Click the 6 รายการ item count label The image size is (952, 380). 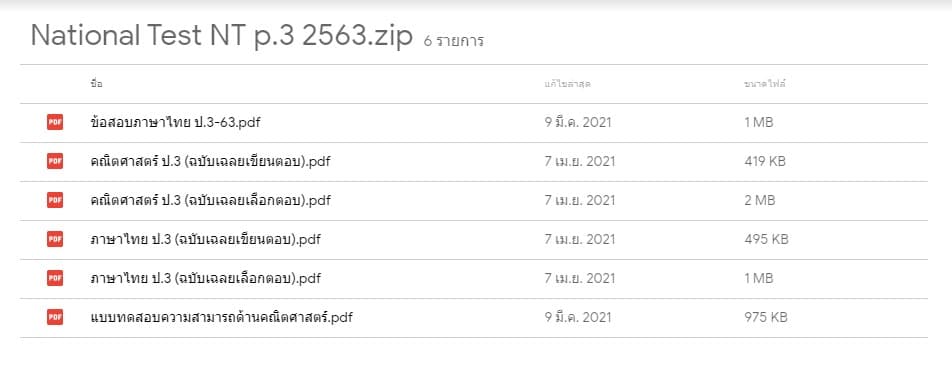click(x=454, y=41)
